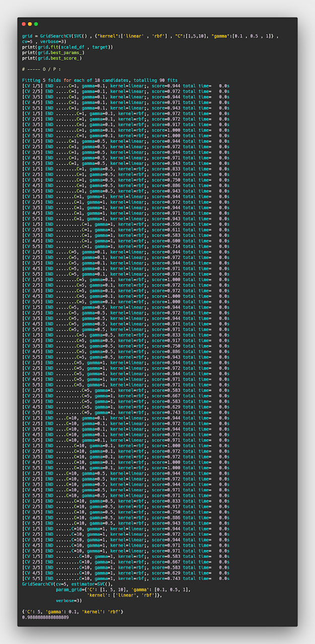Viewport: 315px width, 644px height.
Task: Select the print(grid.fit(scaled_df , target)) line
Action: tap(68, 47)
